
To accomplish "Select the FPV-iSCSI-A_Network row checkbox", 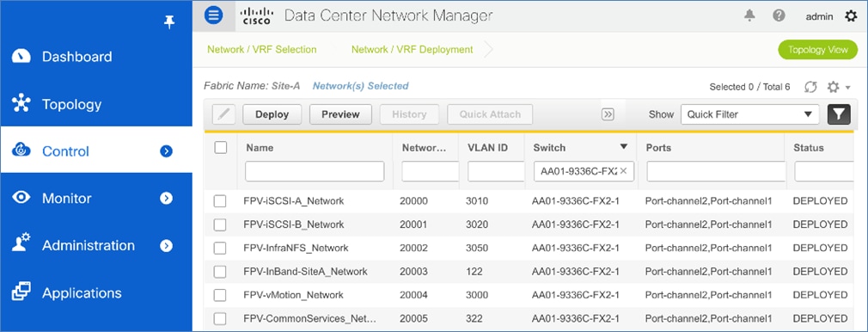I will pyautogui.click(x=220, y=201).
